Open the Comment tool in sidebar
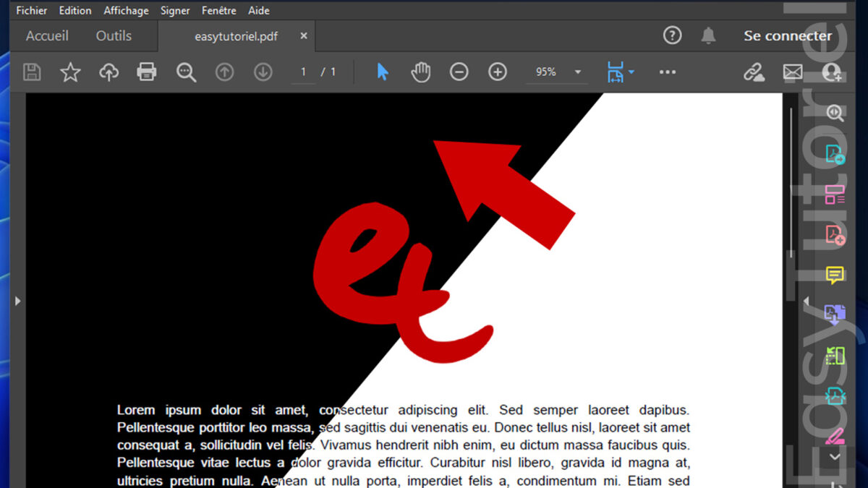 835,275
